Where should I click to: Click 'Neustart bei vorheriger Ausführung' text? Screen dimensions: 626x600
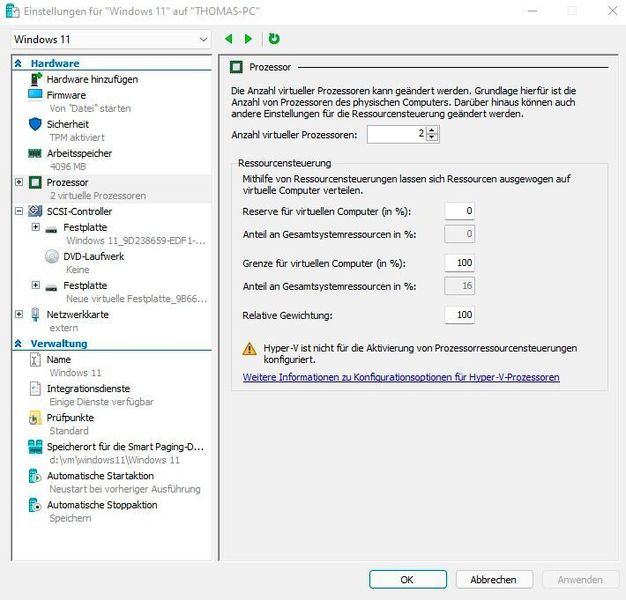pyautogui.click(x=125, y=489)
